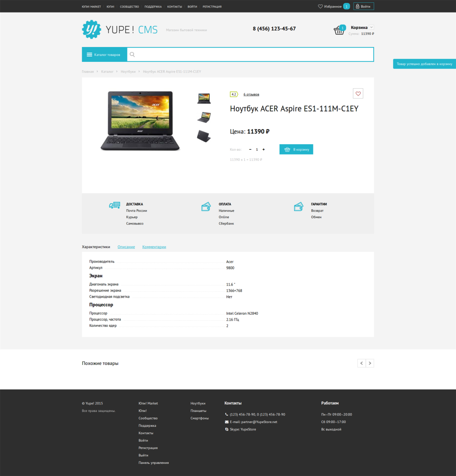456x476 pixels.
Task: Open РЕГИСТРАЦИЯ in top menu
Action: pos(212,7)
